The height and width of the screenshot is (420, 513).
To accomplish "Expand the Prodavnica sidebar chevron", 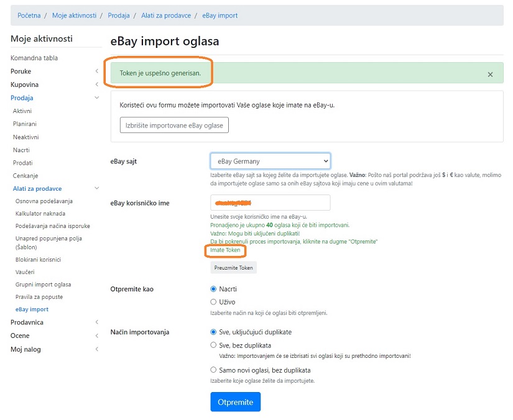I will (97, 322).
